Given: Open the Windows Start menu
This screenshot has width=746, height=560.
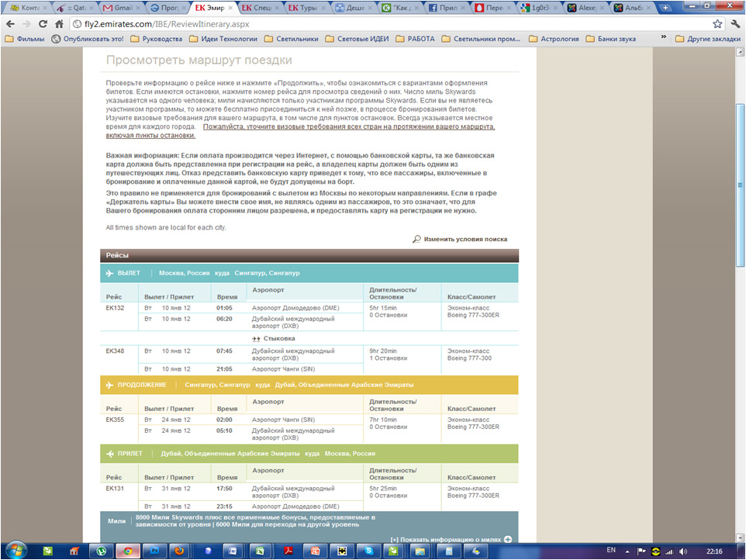Looking at the screenshot, I should 16,551.
